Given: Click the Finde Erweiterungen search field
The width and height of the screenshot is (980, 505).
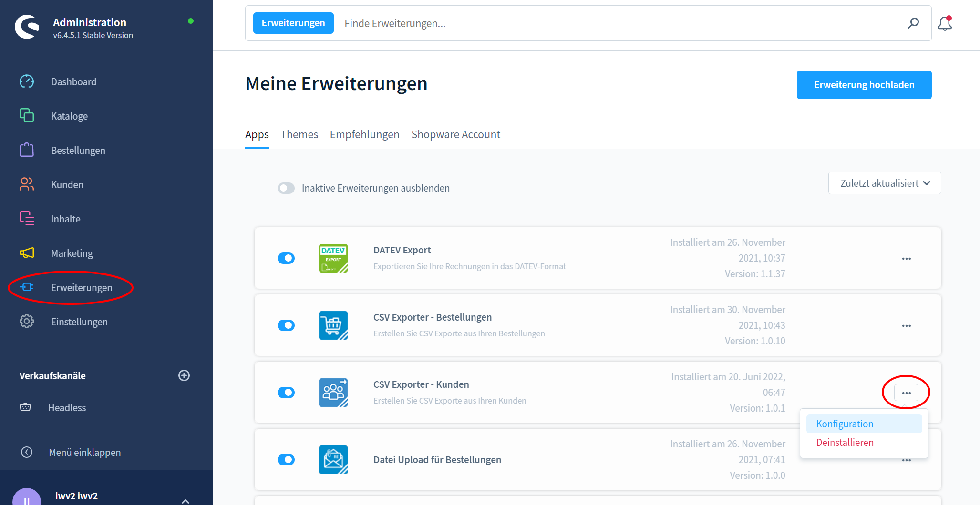Looking at the screenshot, I should 620,23.
